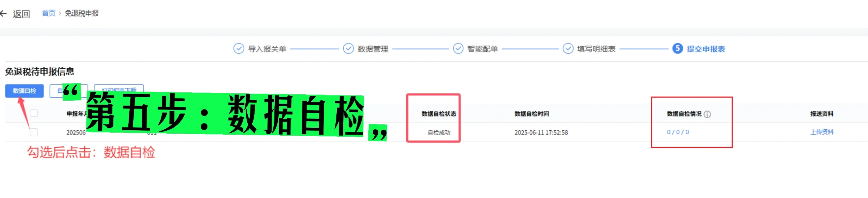Image resolution: width=868 pixels, height=198 pixels.
Task: Select the 智能配单 step check icon
Action: [x=458, y=49]
